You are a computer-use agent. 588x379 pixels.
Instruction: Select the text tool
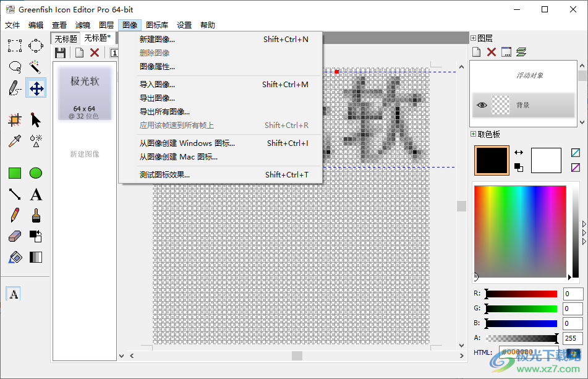[x=35, y=194]
